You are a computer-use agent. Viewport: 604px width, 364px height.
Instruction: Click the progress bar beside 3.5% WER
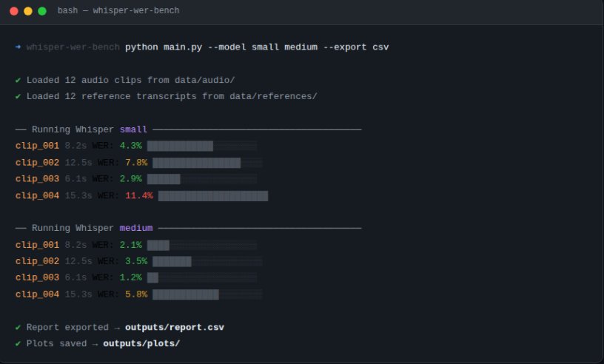tap(207, 261)
